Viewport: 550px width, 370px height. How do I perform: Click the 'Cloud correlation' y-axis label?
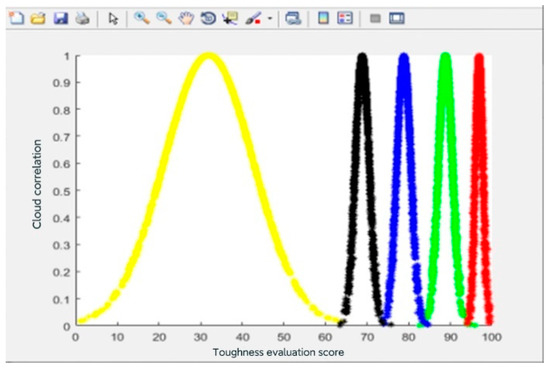point(37,184)
